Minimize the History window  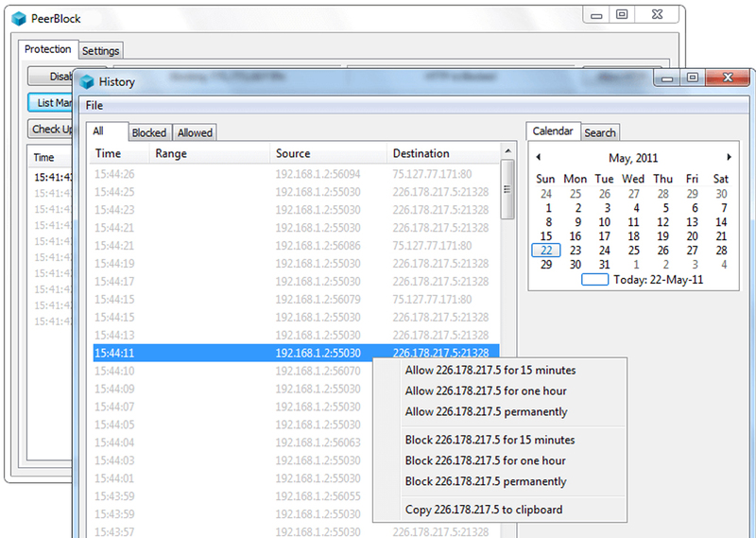pyautogui.click(x=667, y=78)
